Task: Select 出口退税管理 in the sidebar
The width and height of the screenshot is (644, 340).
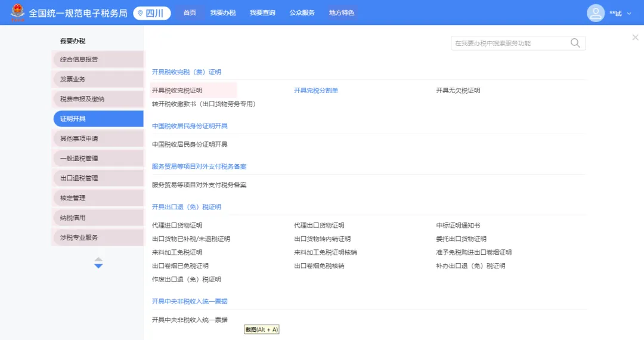Action: click(x=98, y=178)
